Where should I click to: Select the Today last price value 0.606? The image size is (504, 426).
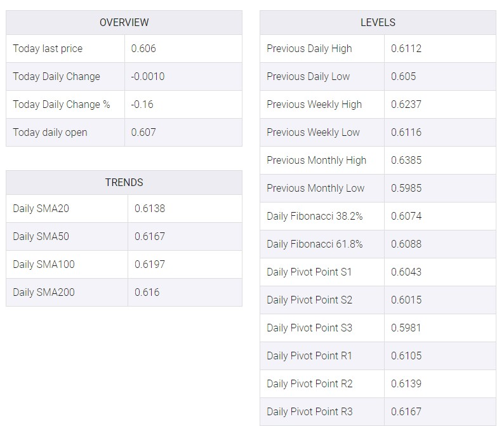point(143,48)
